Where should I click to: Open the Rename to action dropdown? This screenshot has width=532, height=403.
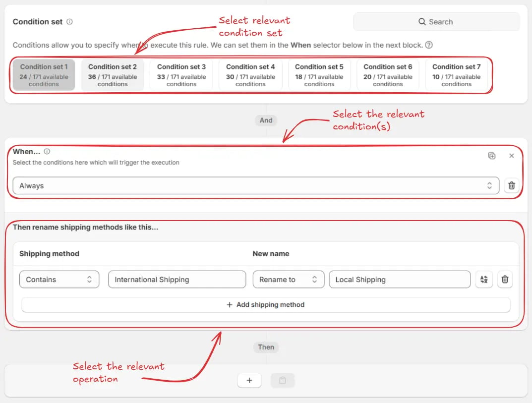289,279
